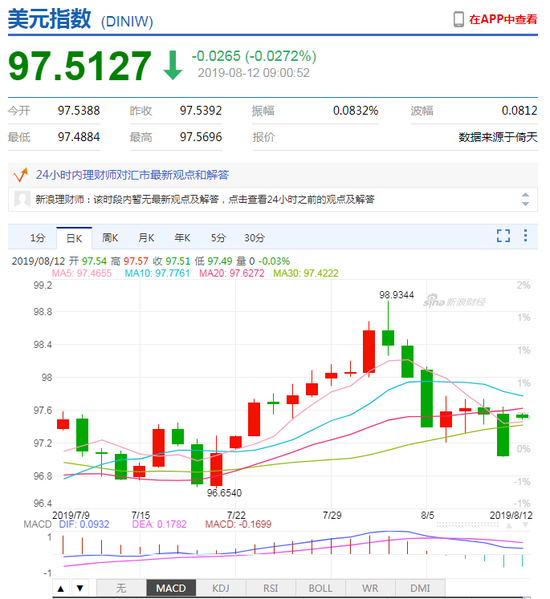Click the down arrow of the viewpoint scroller

525,204
